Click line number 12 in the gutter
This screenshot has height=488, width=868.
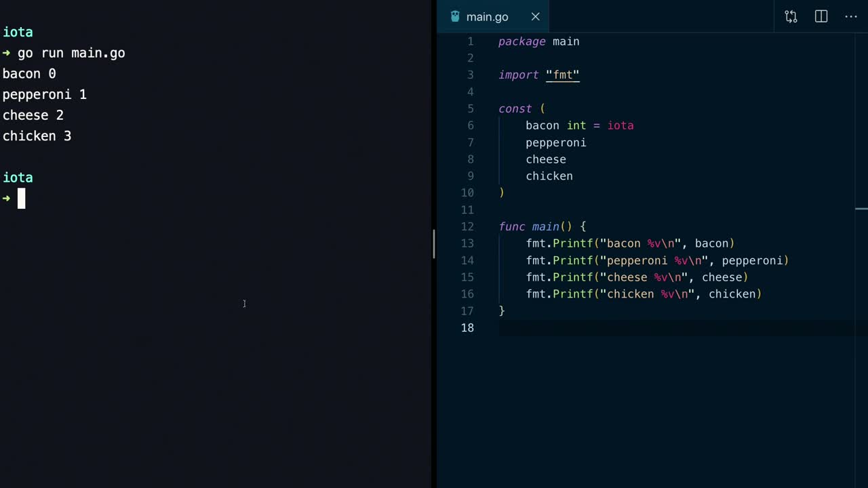click(x=467, y=226)
